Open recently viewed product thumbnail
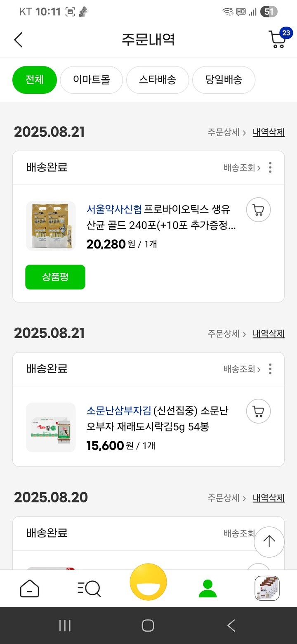297x644 pixels. [267, 588]
